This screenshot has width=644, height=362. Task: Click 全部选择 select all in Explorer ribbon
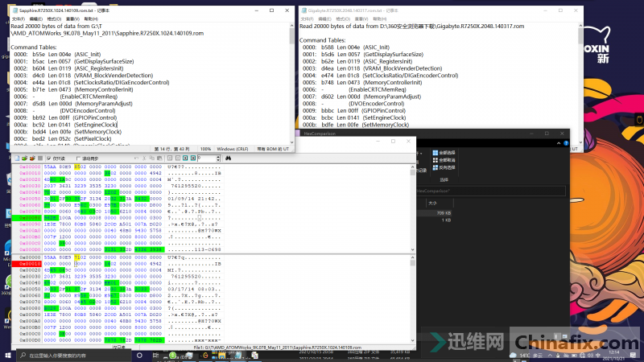click(x=446, y=151)
